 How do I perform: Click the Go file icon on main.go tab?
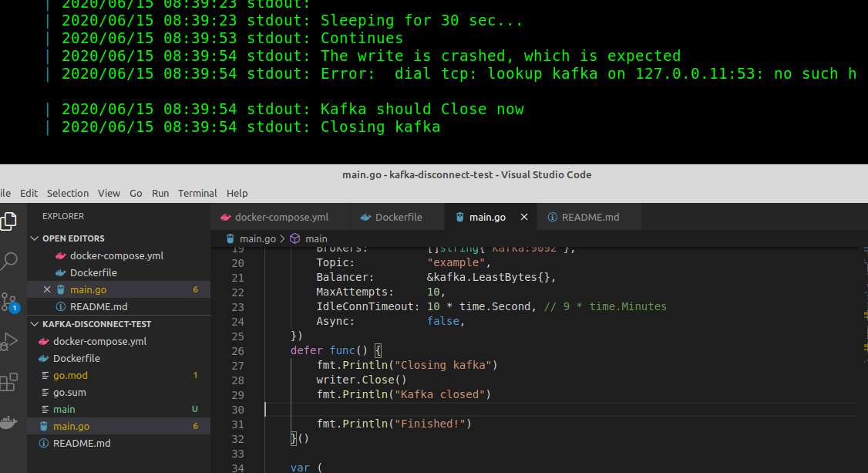(x=460, y=217)
